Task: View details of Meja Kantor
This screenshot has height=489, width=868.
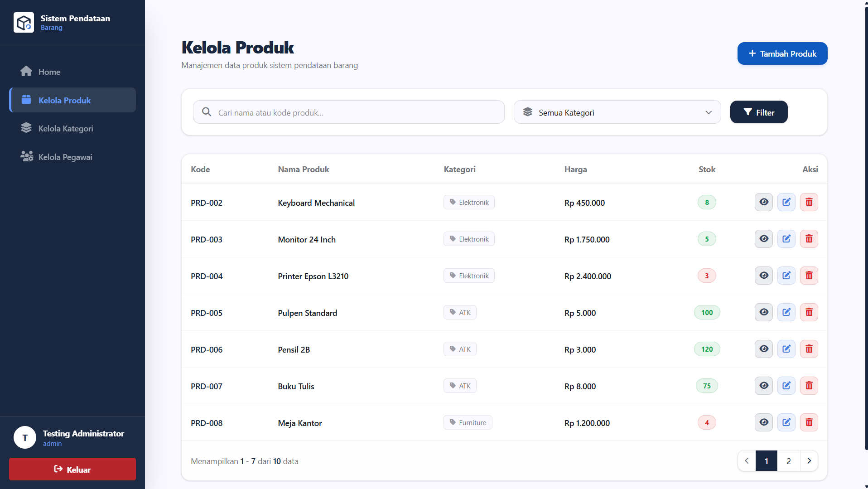Action: point(764,422)
